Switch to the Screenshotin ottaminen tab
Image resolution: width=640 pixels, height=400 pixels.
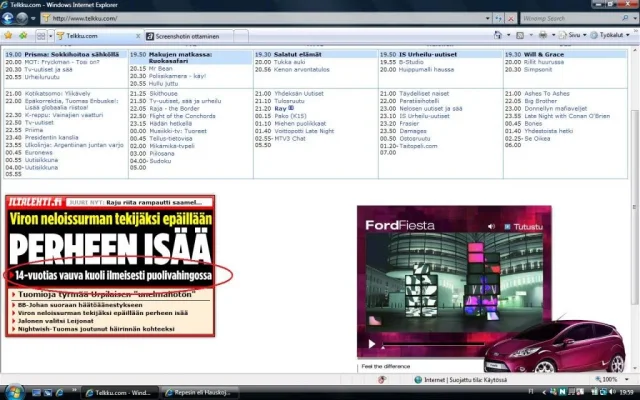click(187, 35)
